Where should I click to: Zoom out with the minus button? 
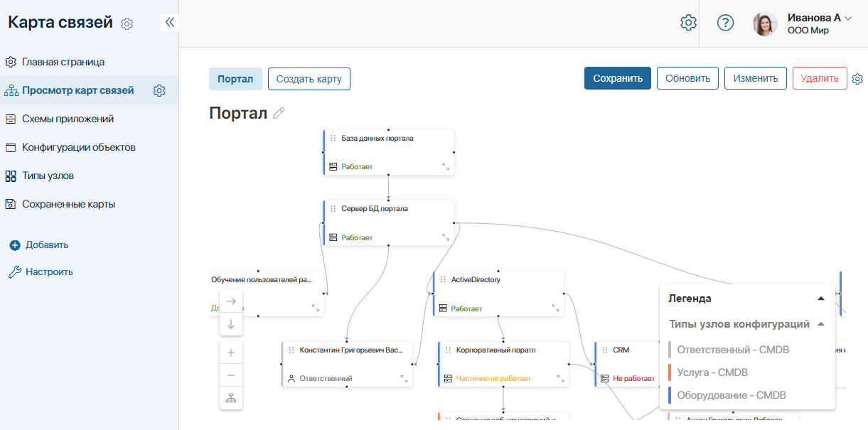point(231,375)
